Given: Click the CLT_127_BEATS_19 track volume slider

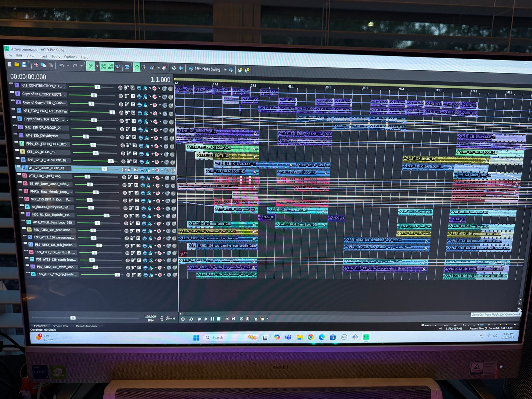Looking at the screenshot, I should pos(95,153).
